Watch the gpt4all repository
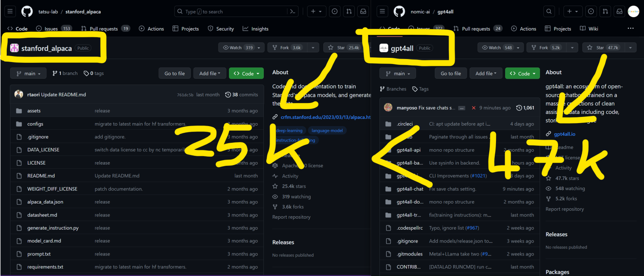 click(497, 47)
